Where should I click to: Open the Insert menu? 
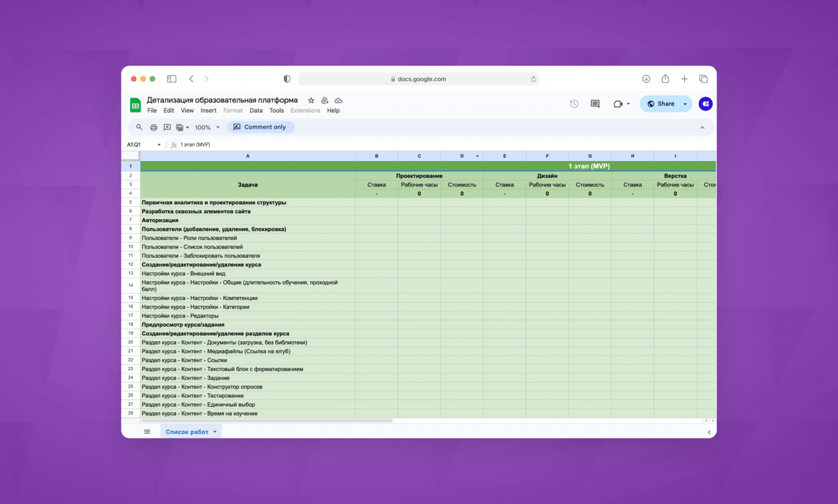click(208, 111)
